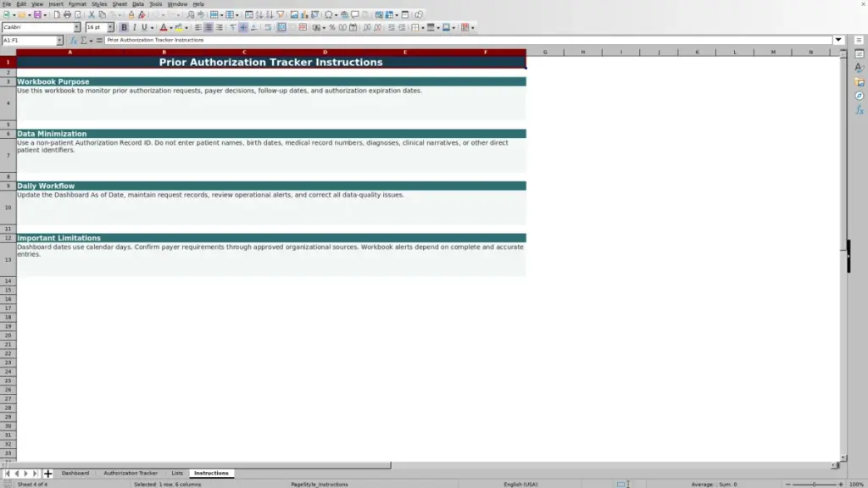Open the Data menu
Screen dimensions: 868x488
pos(138,4)
